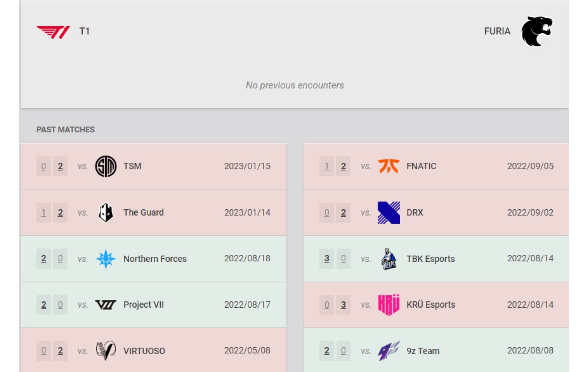Click the 2023/01/14 match date
The height and width of the screenshot is (372, 588).
pos(247,212)
